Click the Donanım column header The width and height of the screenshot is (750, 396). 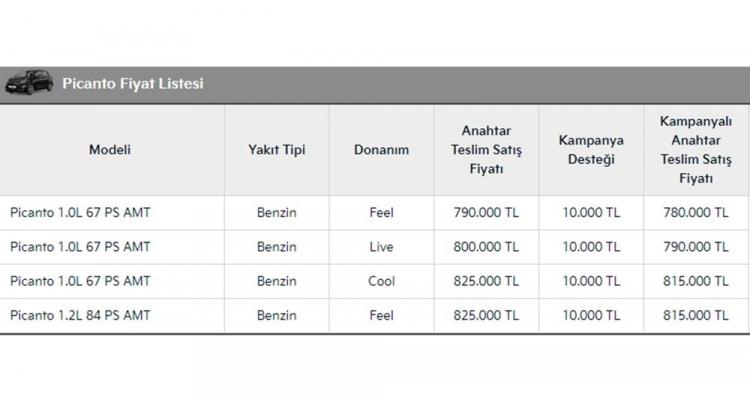(x=381, y=150)
